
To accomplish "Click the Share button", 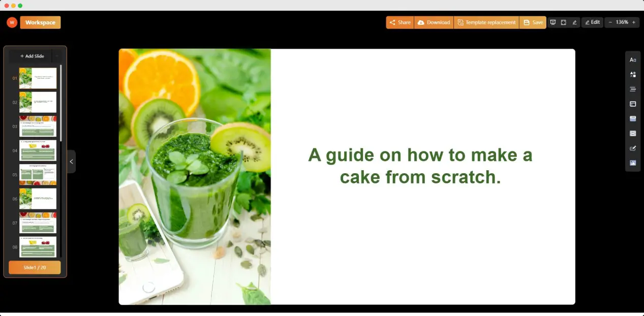I will tap(400, 22).
